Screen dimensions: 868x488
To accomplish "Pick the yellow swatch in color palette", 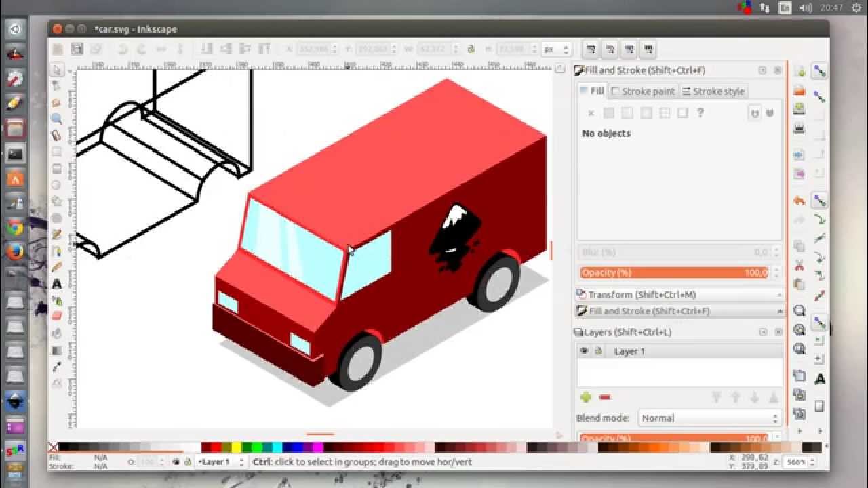I will [x=236, y=447].
